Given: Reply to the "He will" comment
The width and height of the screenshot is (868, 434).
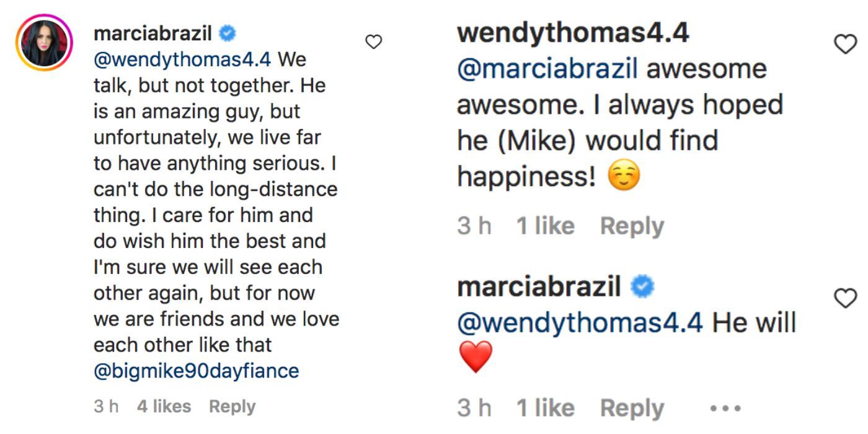Looking at the screenshot, I should pyautogui.click(x=632, y=409).
